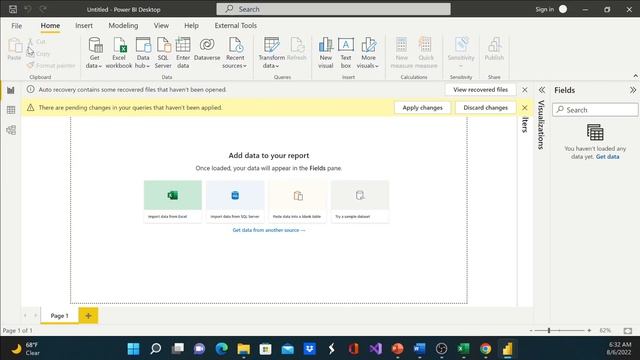Click the Publish icon

click(x=494, y=49)
